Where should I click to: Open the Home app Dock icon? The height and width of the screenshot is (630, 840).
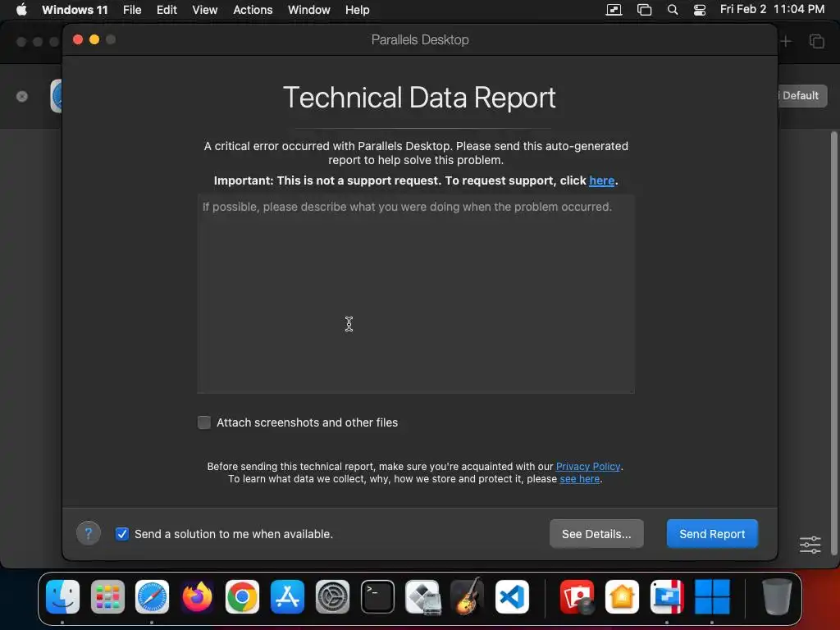(x=622, y=597)
